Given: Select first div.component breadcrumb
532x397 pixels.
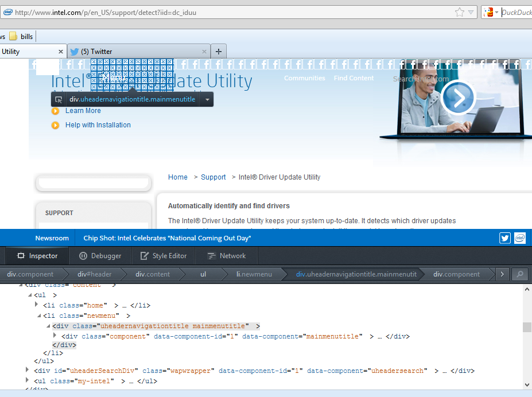Looking at the screenshot, I should tap(30, 274).
